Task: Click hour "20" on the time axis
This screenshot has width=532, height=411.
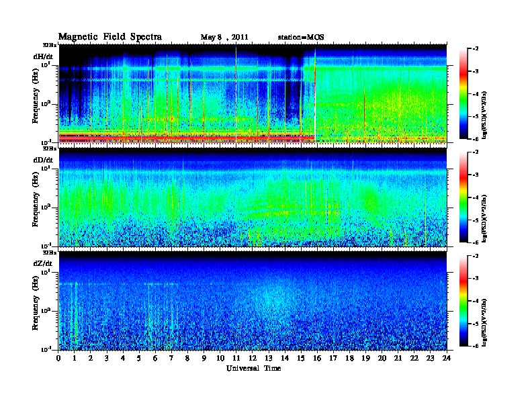Action: (382, 359)
